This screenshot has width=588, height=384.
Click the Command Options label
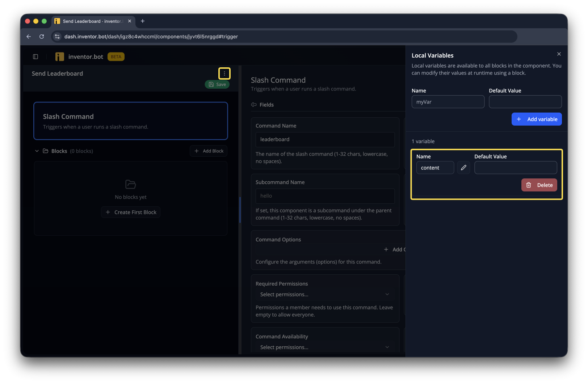[x=278, y=240]
